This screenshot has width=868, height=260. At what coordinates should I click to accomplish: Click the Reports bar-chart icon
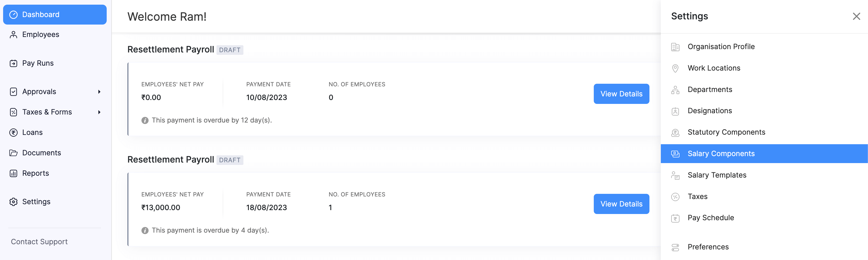tap(13, 173)
